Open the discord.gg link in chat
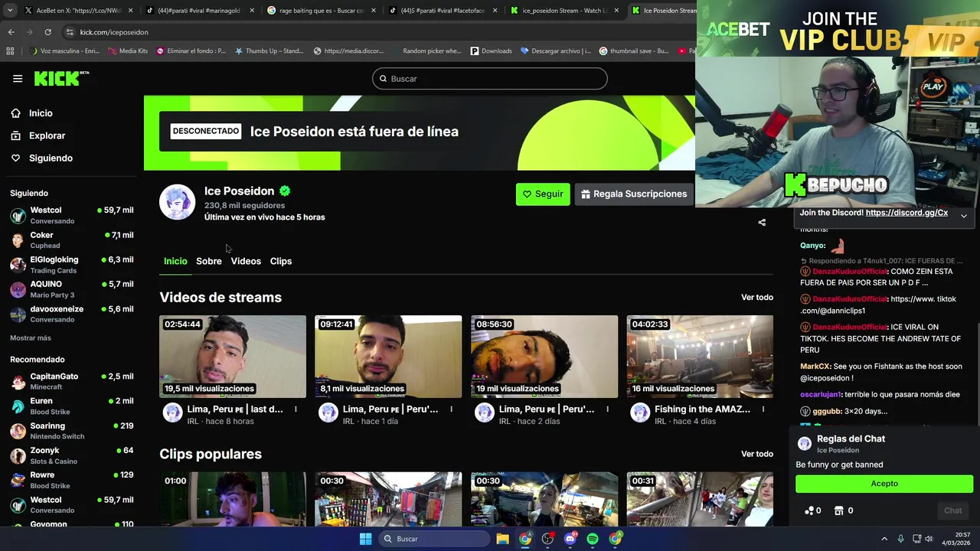The image size is (980, 551). 906,213
